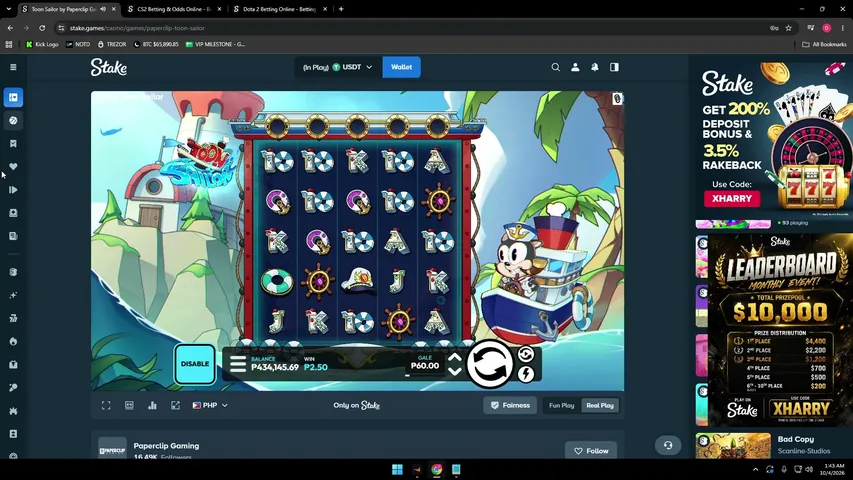Open the Windows Start menu

(x=397, y=469)
